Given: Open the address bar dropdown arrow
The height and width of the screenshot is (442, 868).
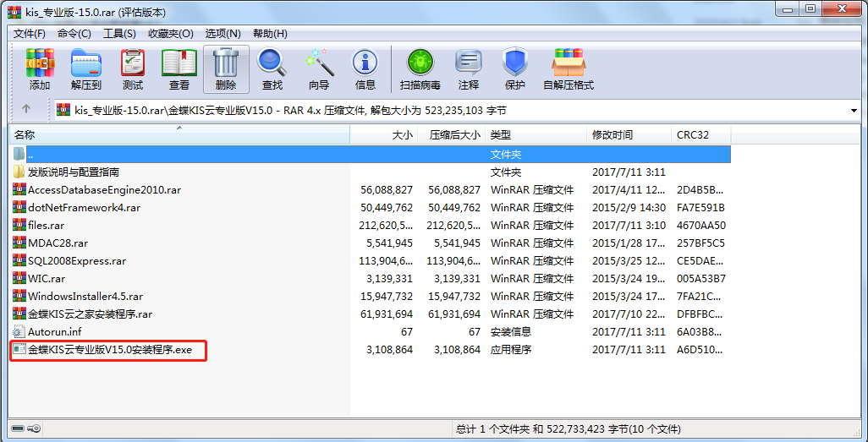Looking at the screenshot, I should [x=853, y=111].
